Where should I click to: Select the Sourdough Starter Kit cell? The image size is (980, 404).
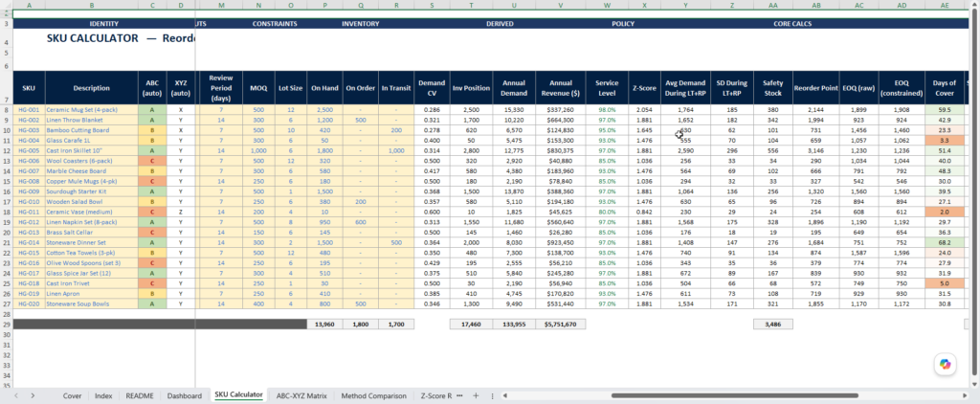click(91, 191)
